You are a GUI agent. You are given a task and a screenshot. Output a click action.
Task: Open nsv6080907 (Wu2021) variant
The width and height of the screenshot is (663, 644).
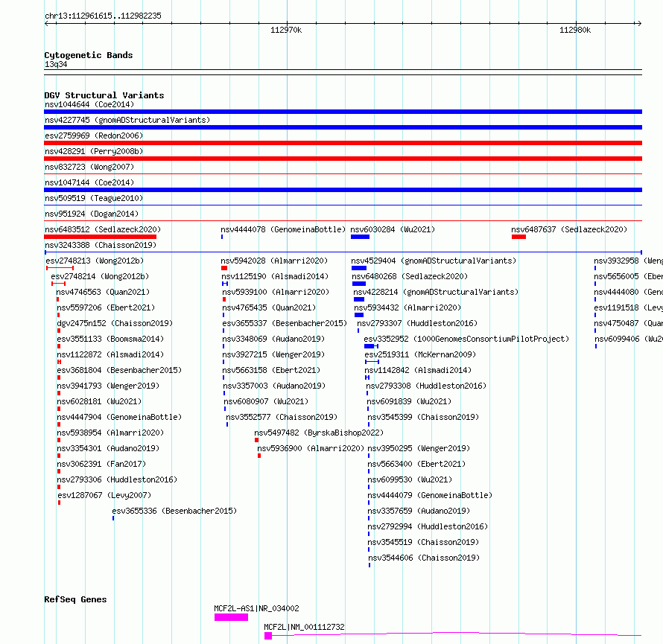(266, 401)
